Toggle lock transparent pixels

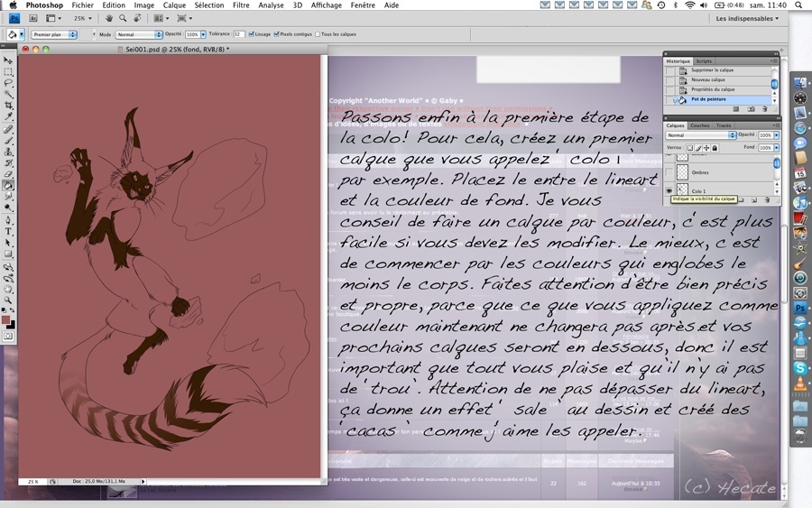(x=690, y=148)
